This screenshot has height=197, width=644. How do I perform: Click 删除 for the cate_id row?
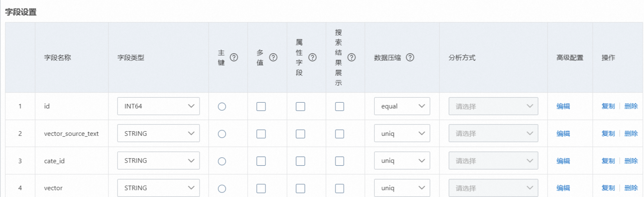pos(631,161)
